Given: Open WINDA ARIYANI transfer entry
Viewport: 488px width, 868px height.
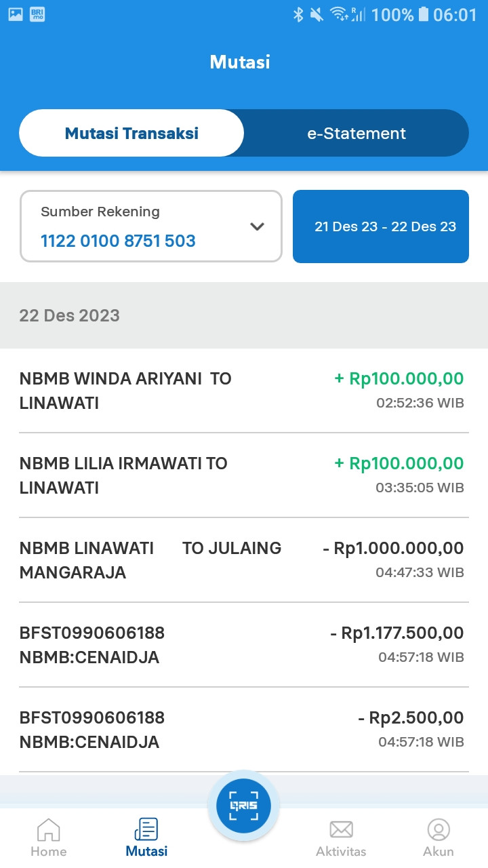Looking at the screenshot, I should 244,391.
